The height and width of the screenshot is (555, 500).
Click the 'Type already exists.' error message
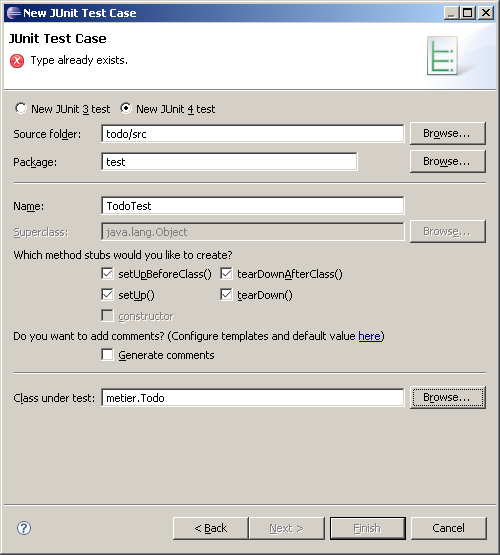79,61
